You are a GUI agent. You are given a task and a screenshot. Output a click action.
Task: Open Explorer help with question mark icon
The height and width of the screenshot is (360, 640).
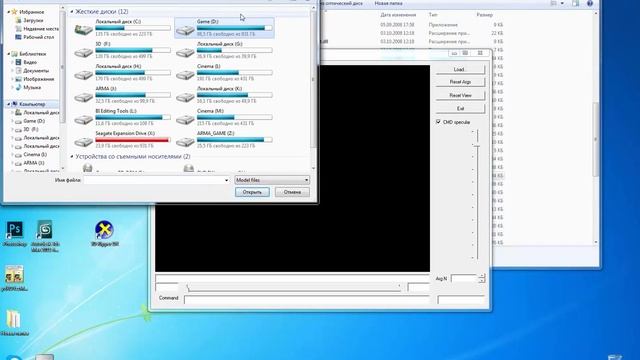click(x=590, y=3)
